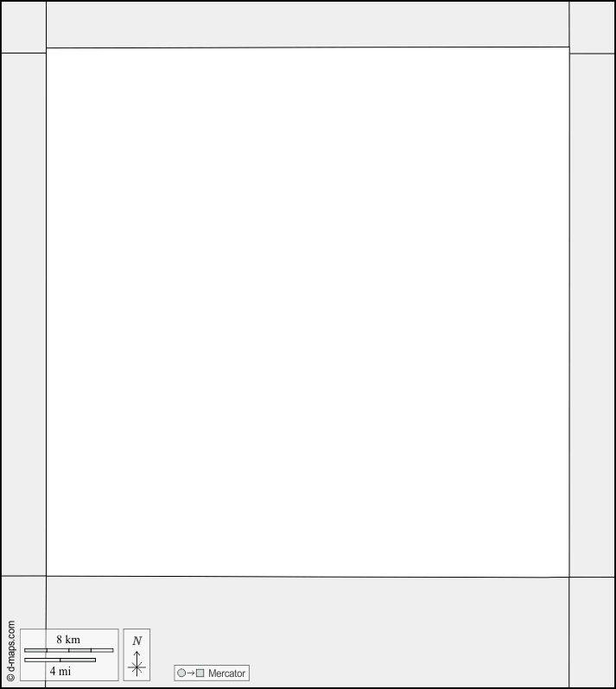
Task: Select the gray strip right of white area
Action: point(592,315)
